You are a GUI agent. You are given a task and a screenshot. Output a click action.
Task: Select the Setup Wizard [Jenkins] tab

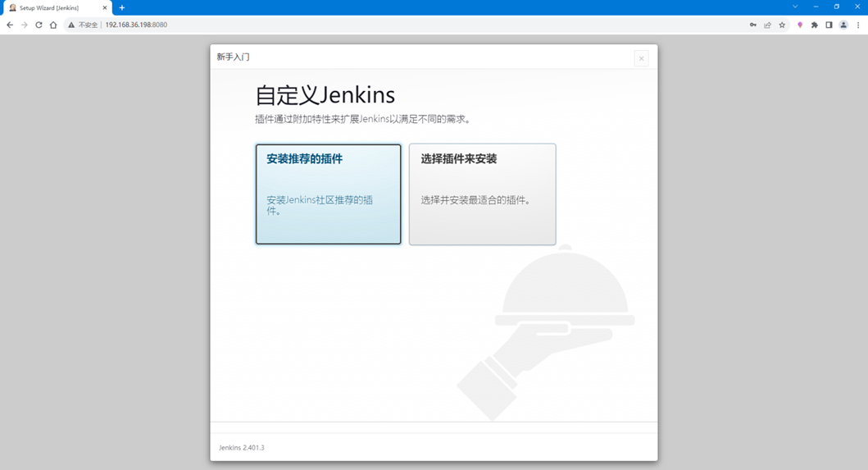click(57, 7)
